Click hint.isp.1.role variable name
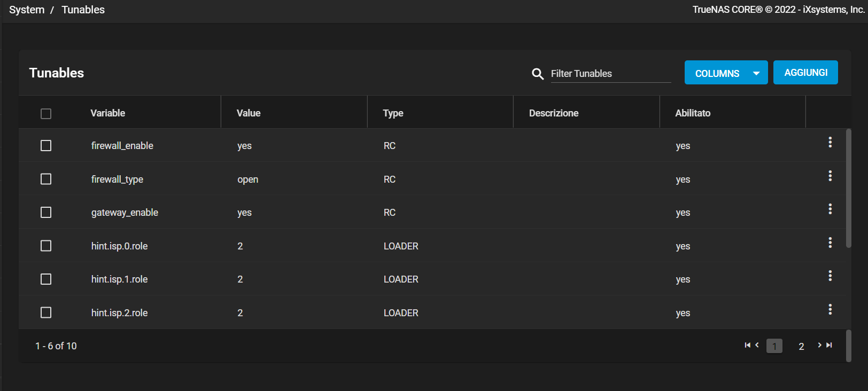This screenshot has height=391, width=868. pyautogui.click(x=119, y=279)
